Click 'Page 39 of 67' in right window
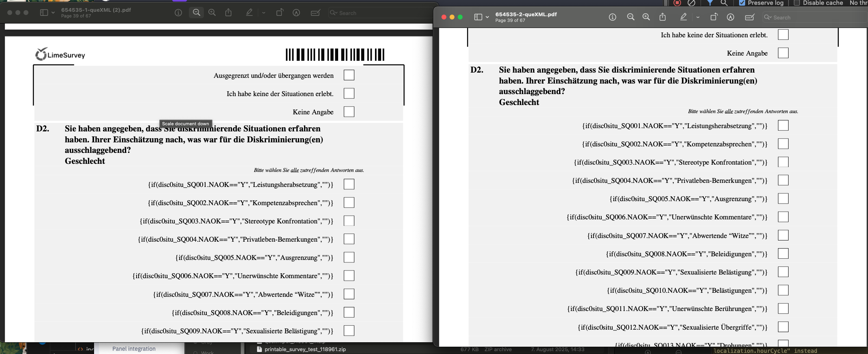 pos(510,20)
